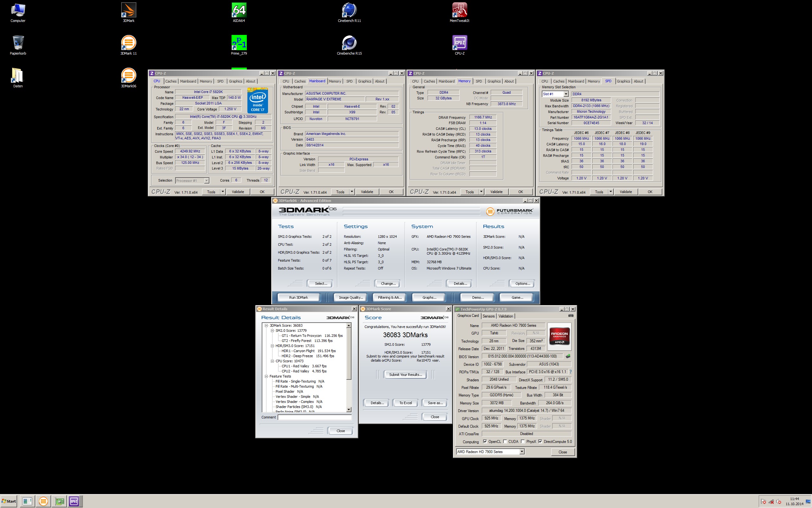The height and width of the screenshot is (508, 812).
Task: Click the Result Details scroll down arrow
Action: [x=349, y=409]
